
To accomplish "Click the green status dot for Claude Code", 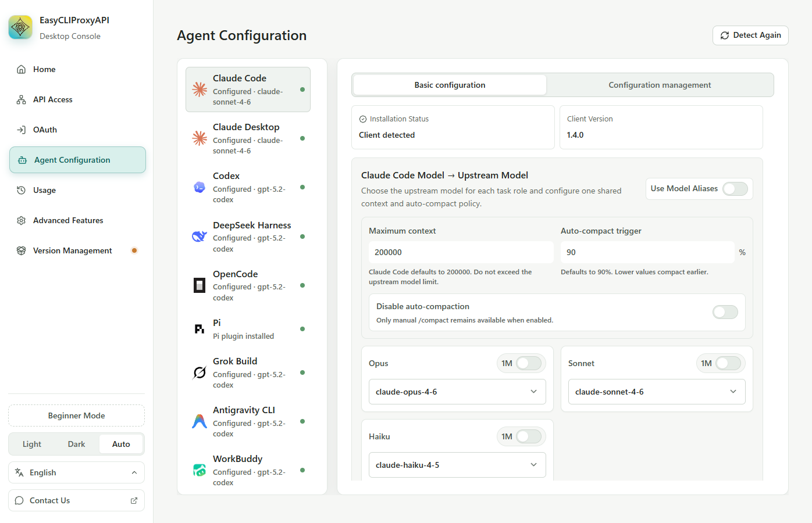I will coord(302,89).
